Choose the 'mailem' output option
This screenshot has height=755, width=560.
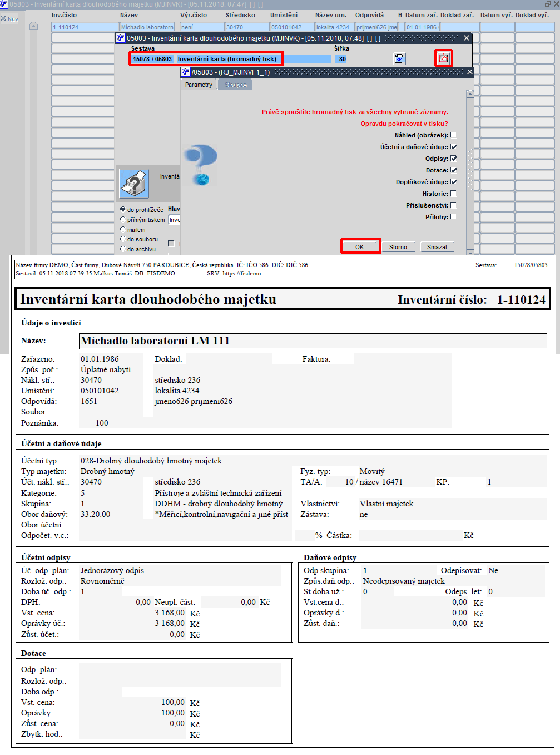coord(123,229)
